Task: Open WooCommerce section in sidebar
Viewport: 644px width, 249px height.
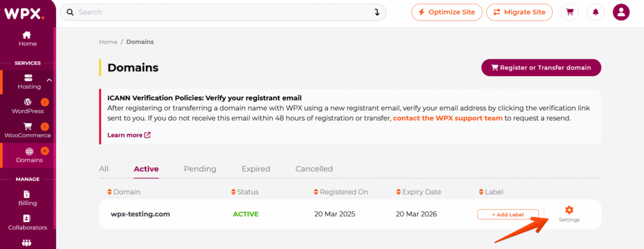Action: click(28, 130)
